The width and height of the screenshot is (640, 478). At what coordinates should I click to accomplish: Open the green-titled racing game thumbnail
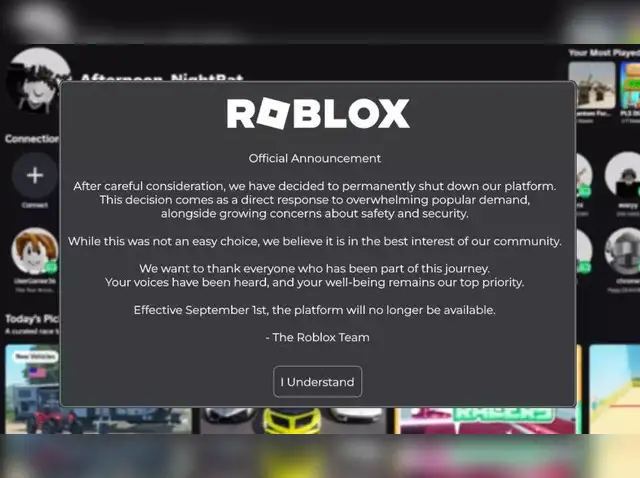(488, 420)
